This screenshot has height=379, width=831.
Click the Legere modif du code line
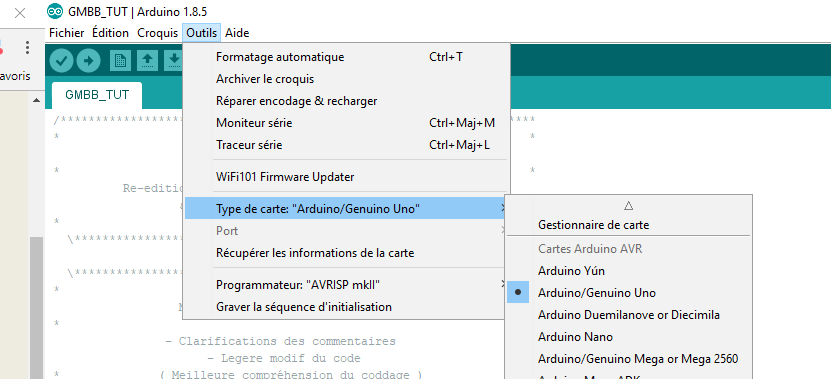284,358
